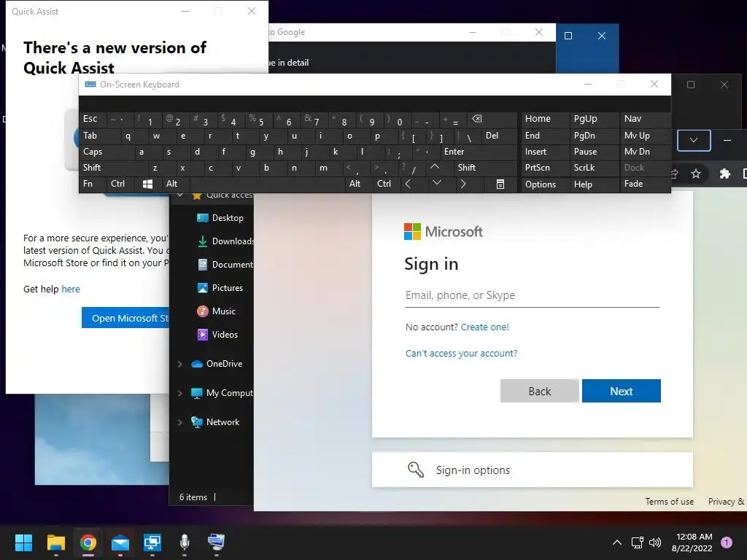Expand the Network tree node
This screenshot has height=560, width=747.
coord(180,422)
